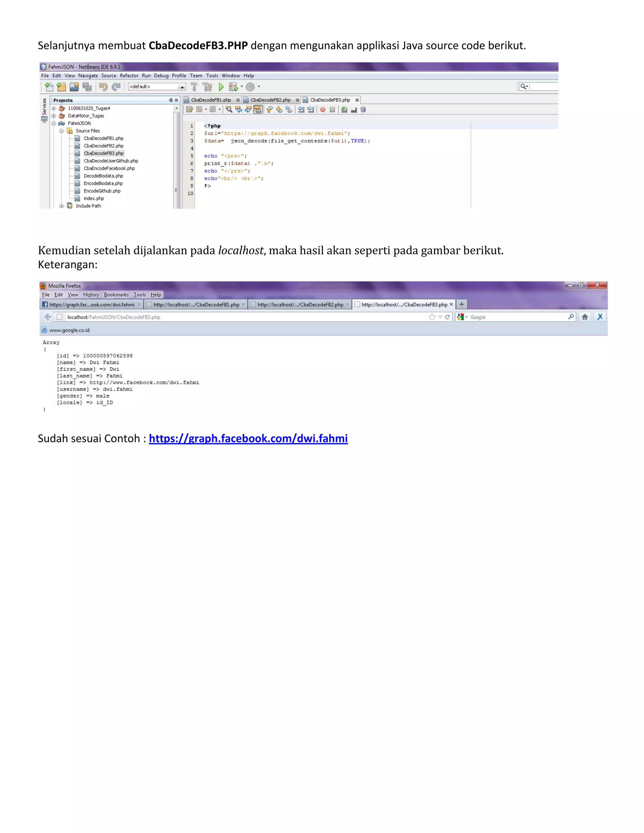644x833 pixels.
Task: Click the Uncomment icon in the editor toolbar
Action: pos(354,110)
